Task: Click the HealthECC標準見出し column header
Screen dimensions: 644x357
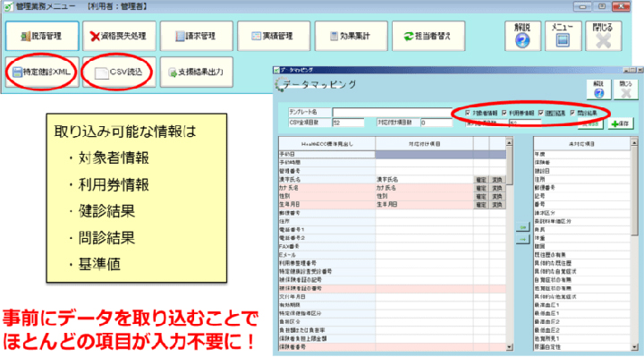Action: [x=327, y=144]
